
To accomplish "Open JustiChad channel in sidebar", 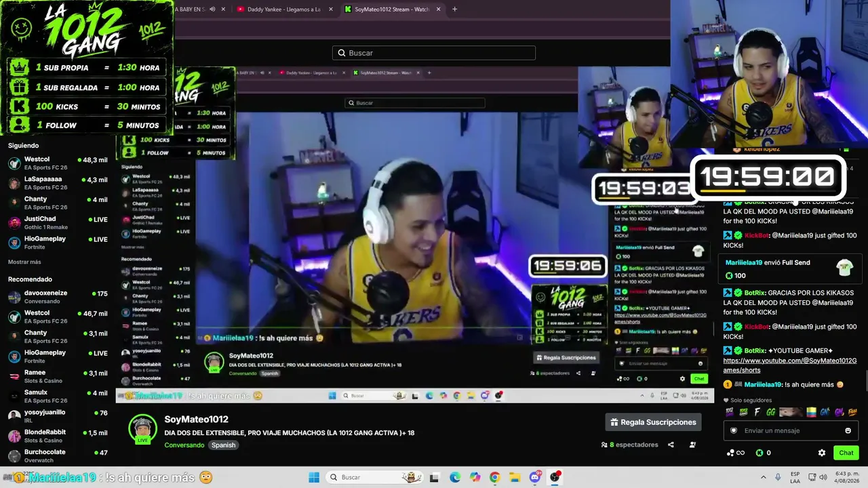I will 58,222.
